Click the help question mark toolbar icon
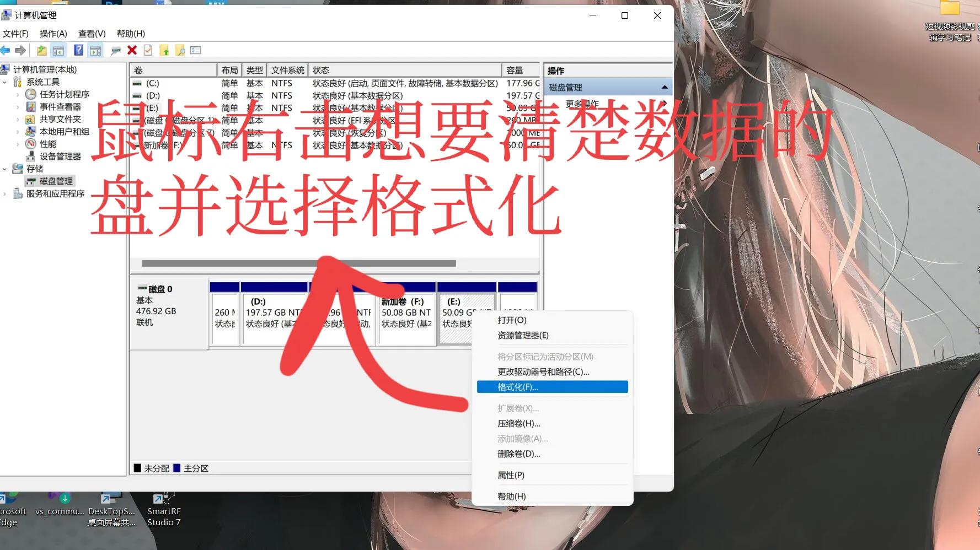 (x=78, y=50)
